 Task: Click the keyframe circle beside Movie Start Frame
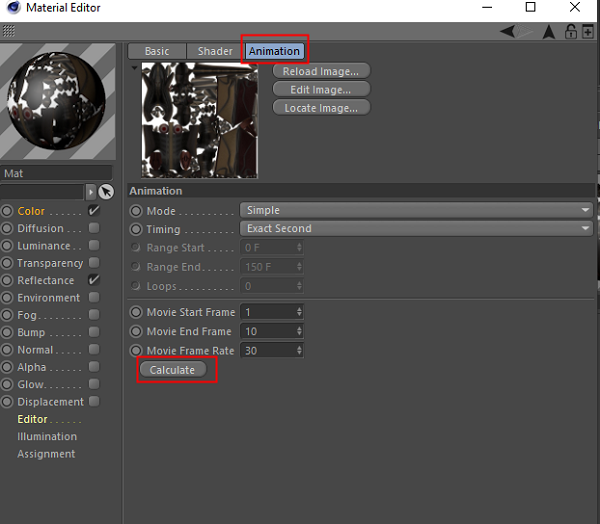pyautogui.click(x=137, y=313)
